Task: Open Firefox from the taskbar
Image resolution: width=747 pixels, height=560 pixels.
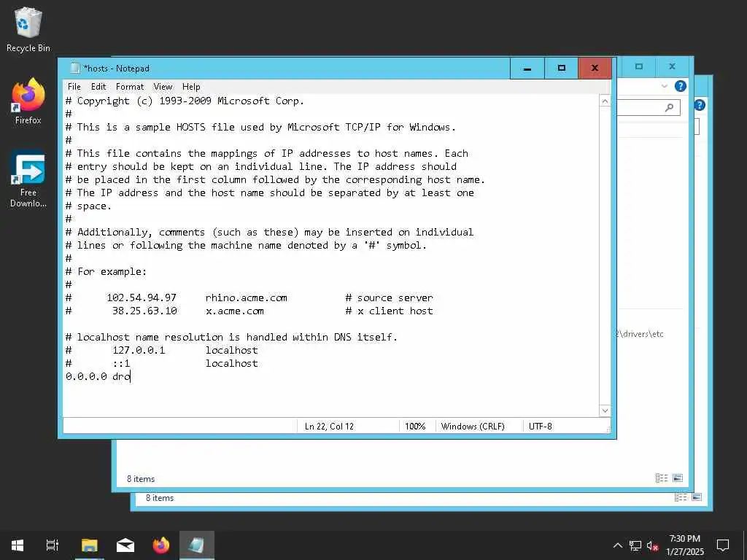Action: (x=161, y=545)
